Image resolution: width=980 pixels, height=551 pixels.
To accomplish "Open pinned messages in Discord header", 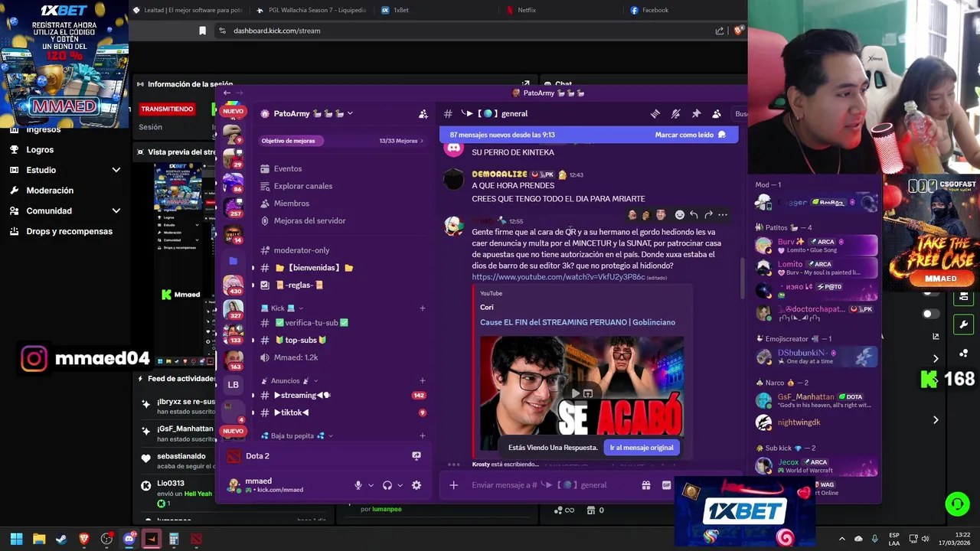I will coord(696,113).
